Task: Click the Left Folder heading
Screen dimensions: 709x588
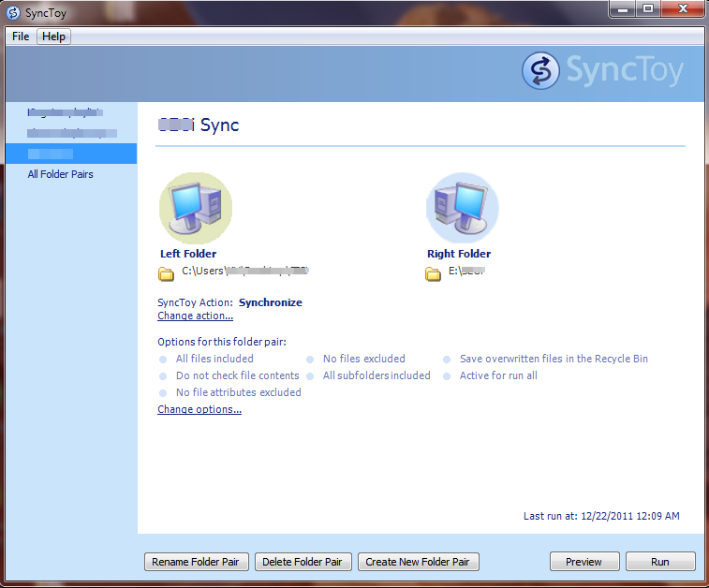Action: coord(188,254)
